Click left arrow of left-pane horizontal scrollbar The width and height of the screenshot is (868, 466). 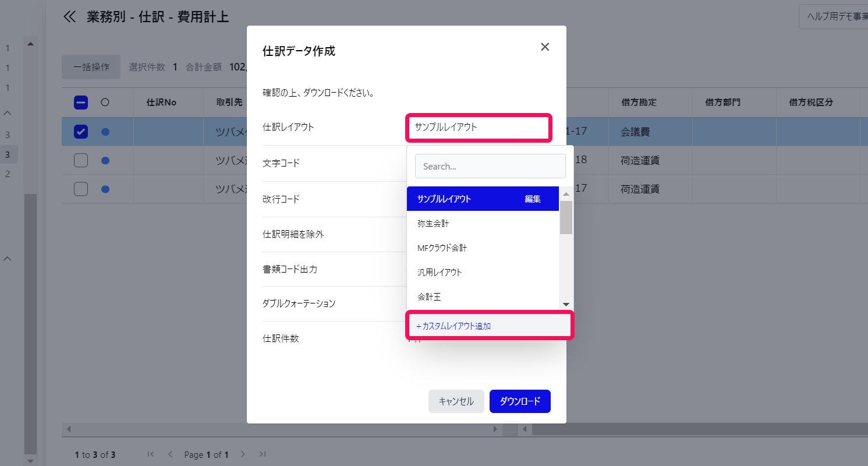pyautogui.click(x=68, y=430)
